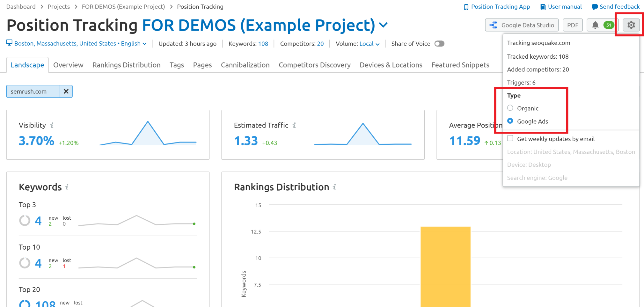
Task: Open Cannibalization tab
Action: click(245, 65)
